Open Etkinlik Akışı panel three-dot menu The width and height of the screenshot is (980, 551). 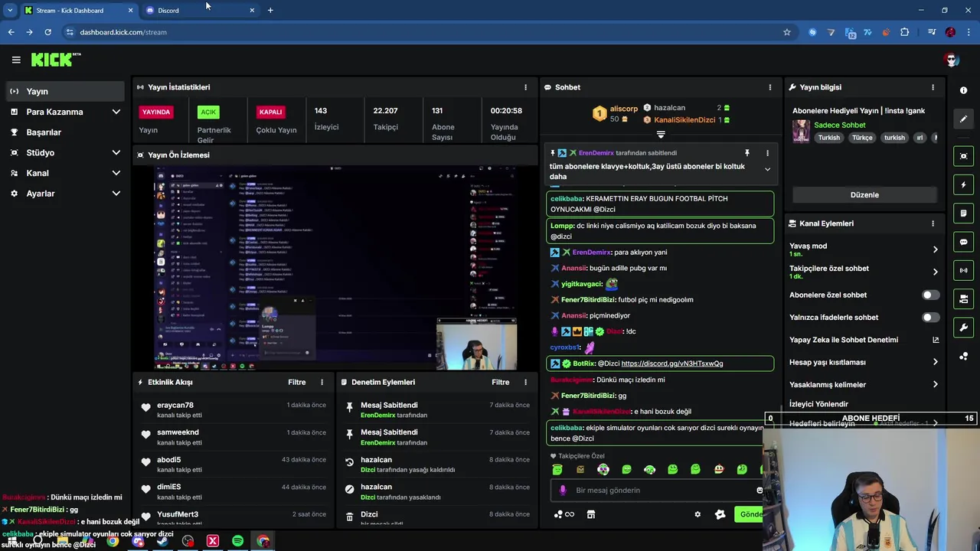click(x=322, y=382)
